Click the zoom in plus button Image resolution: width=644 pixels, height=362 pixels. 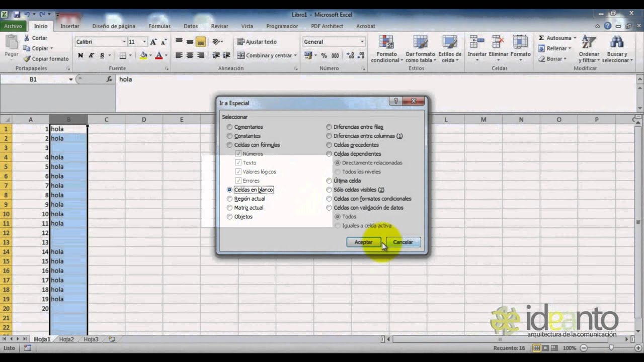(638, 348)
